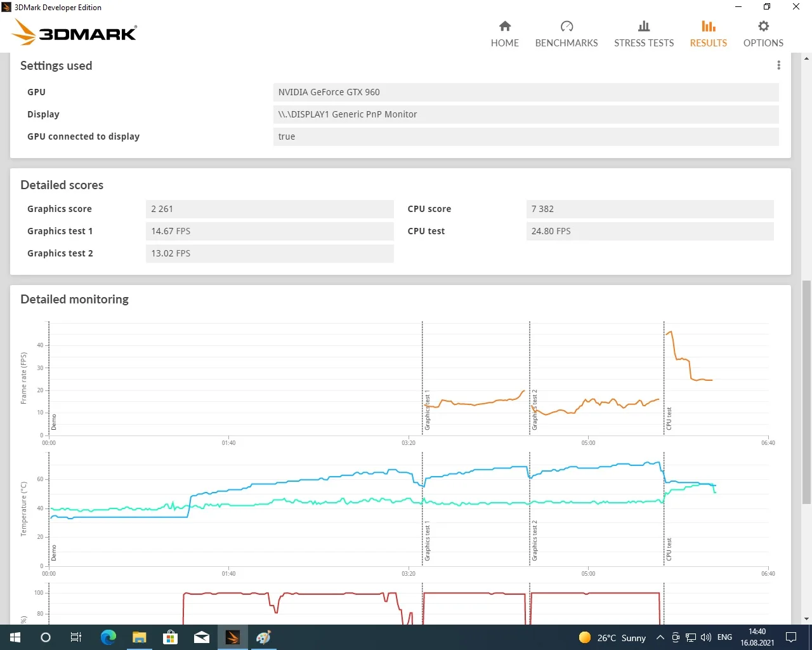Click the GPU connected to display value 'true'
Screen dimensions: 812x650
coord(526,136)
